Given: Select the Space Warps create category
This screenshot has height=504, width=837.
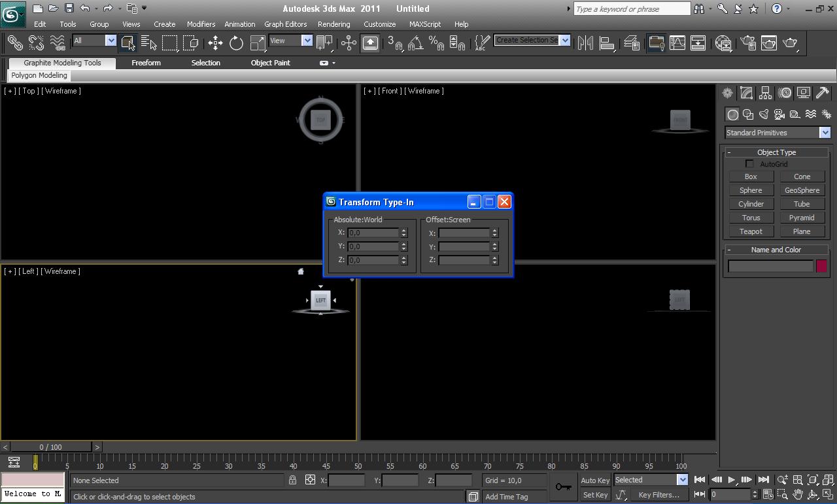Looking at the screenshot, I should pos(811,114).
